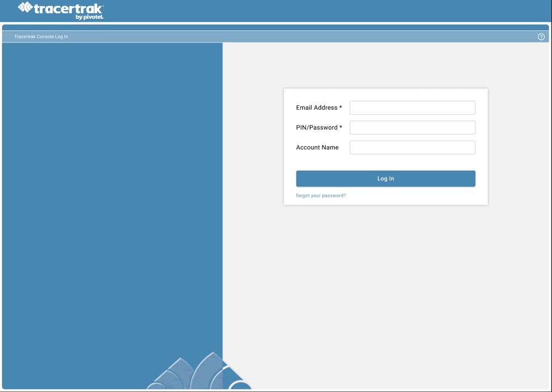Click the top blue header bar

pos(331,10)
